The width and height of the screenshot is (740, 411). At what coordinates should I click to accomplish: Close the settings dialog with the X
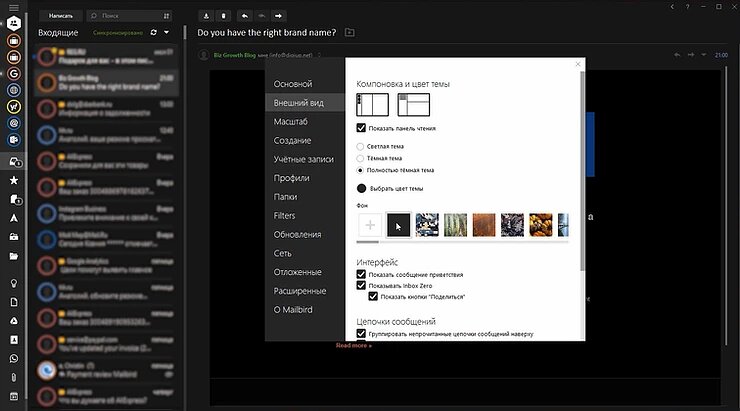tap(578, 64)
